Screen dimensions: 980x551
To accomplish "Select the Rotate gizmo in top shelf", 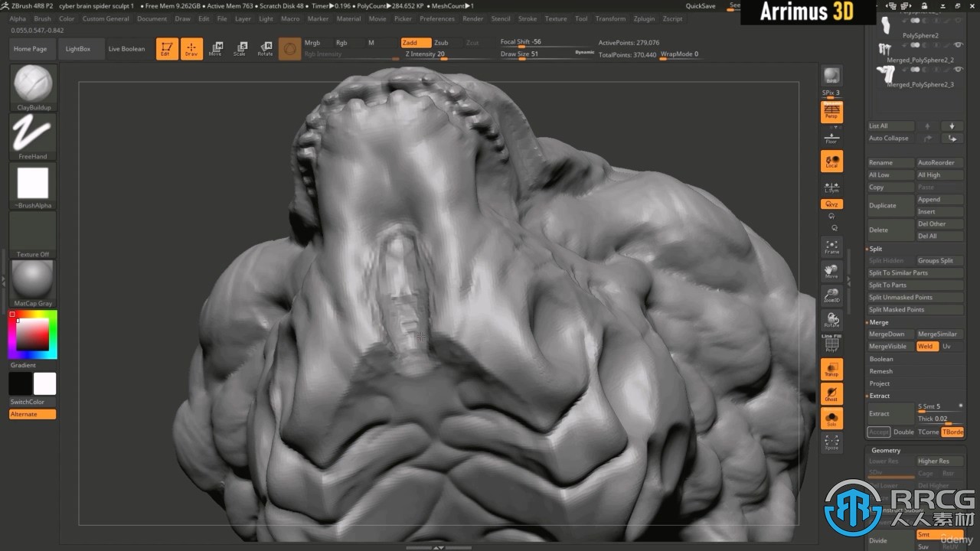I will tap(265, 49).
